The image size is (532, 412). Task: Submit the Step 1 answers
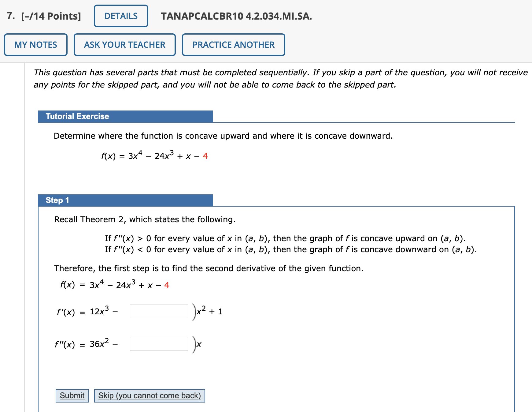[72, 395]
